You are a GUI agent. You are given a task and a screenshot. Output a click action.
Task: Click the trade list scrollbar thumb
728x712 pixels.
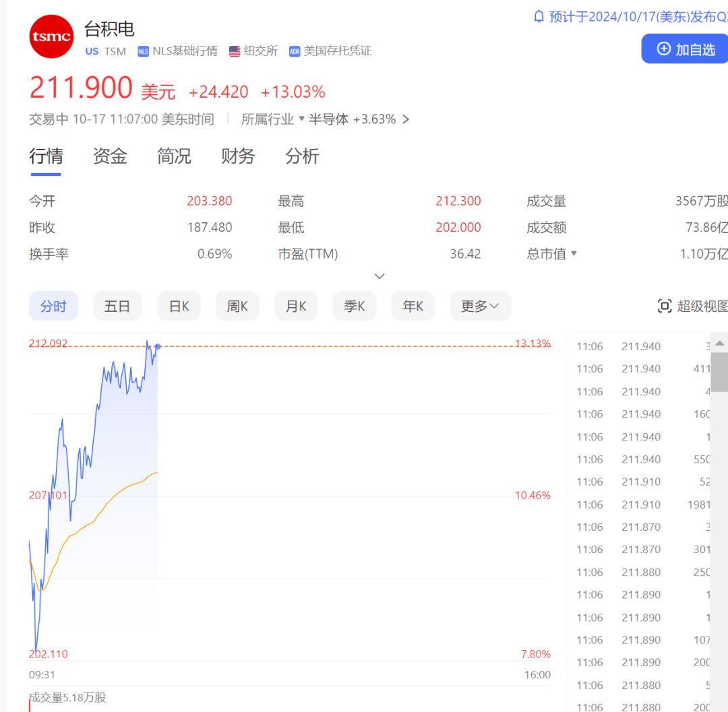tap(720, 372)
